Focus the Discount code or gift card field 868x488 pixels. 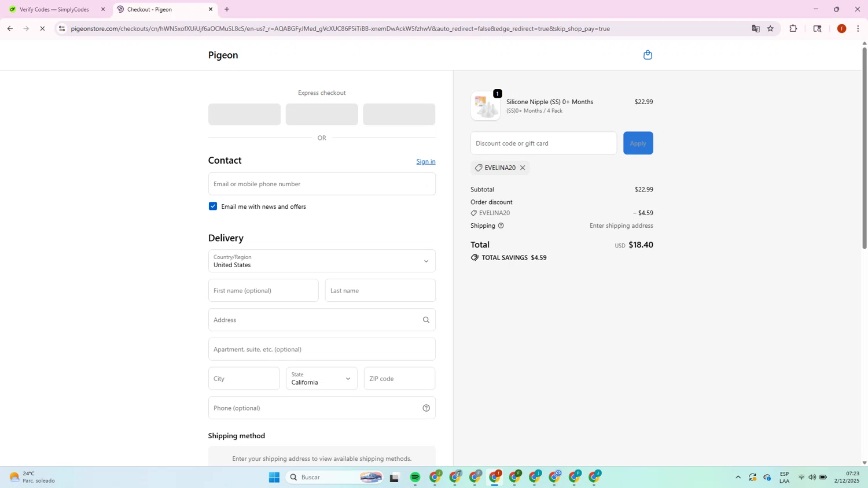point(543,143)
